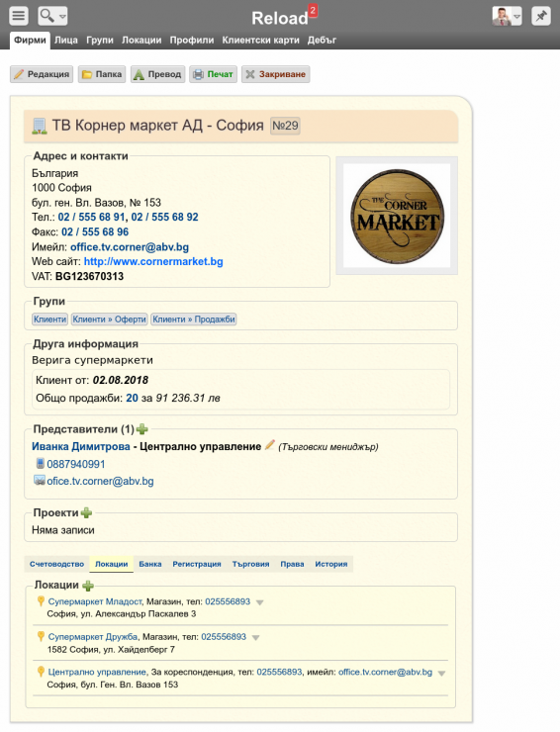Open the search magnifier dropdown
Viewport: 560px width, 732px height.
pos(52,16)
